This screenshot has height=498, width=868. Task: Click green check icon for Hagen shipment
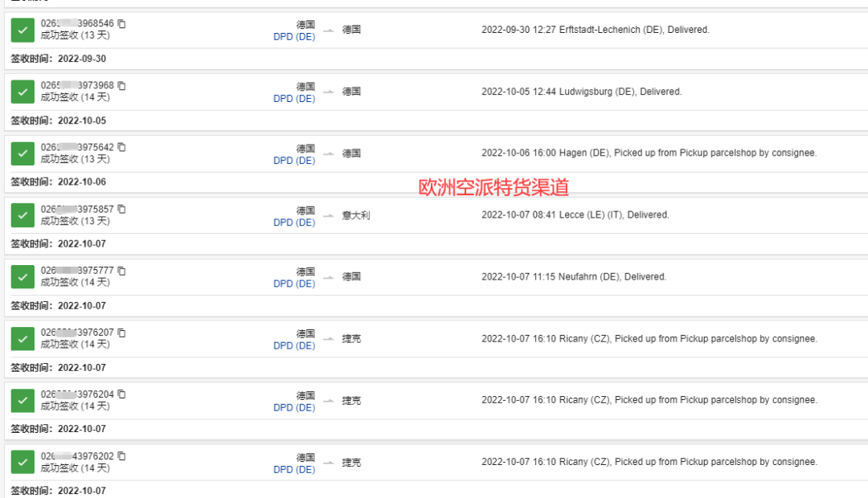pos(23,153)
